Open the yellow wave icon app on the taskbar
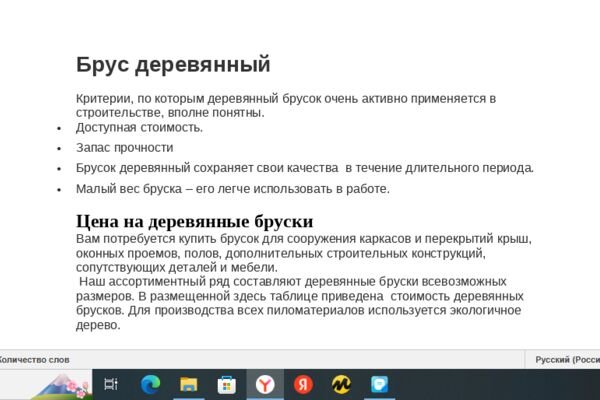 [341, 384]
